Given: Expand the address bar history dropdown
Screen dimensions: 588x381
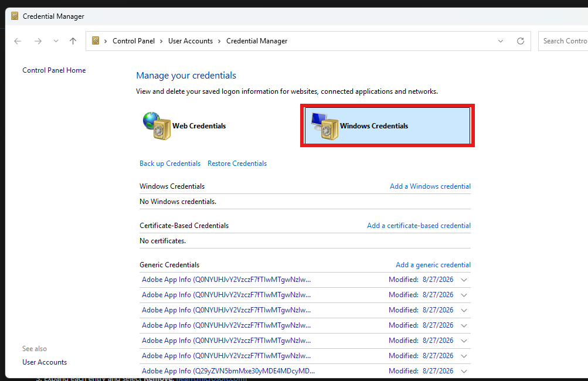Looking at the screenshot, I should pyautogui.click(x=501, y=41).
